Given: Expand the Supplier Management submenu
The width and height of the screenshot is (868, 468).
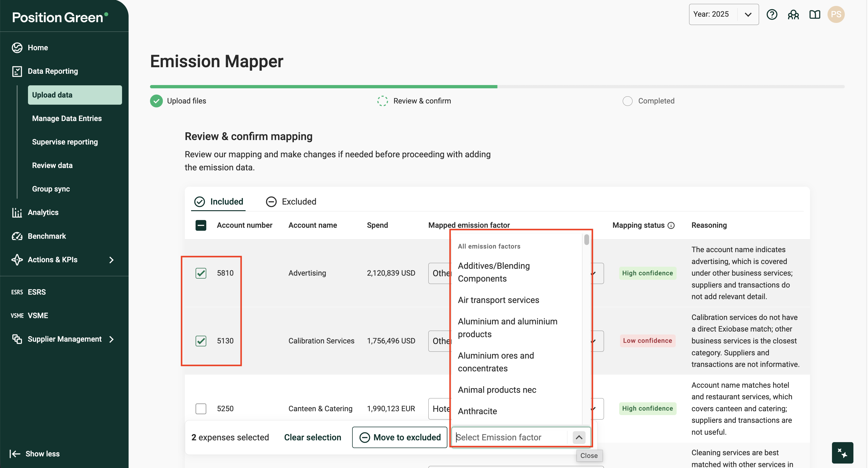Looking at the screenshot, I should point(112,339).
